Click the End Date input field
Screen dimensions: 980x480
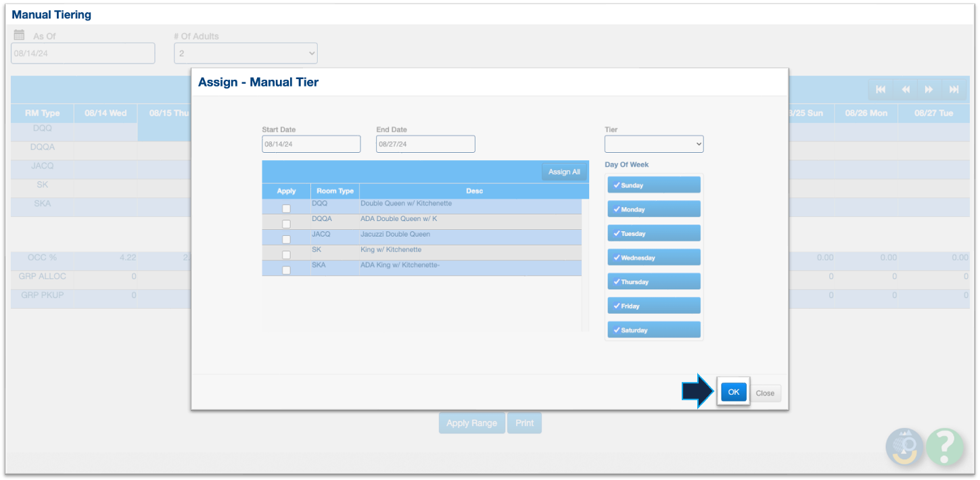425,144
